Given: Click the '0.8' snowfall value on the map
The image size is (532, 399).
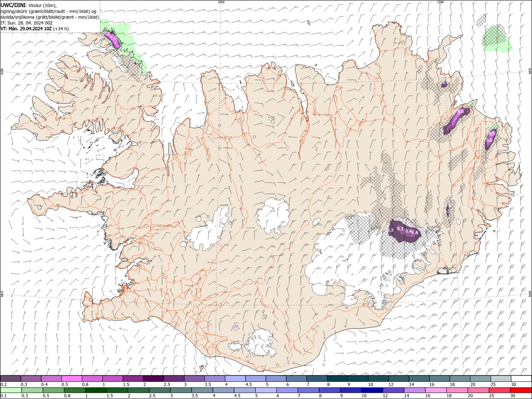Looking at the screenshot, I should click(x=461, y=111).
